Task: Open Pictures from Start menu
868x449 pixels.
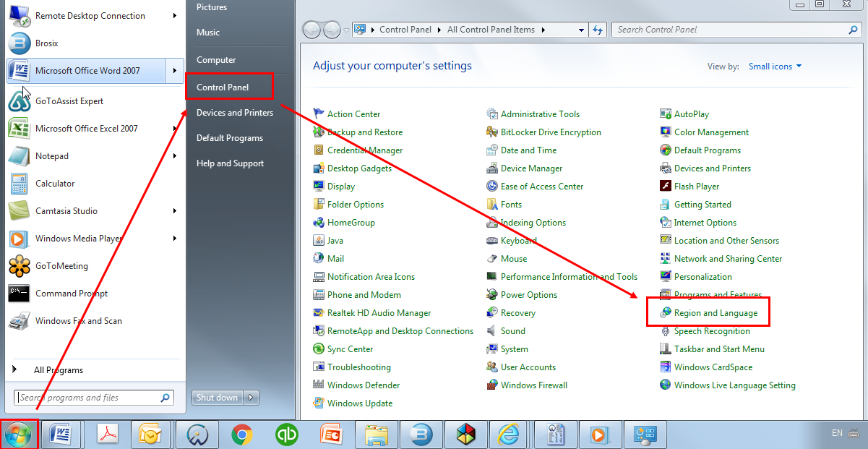Action: click(212, 7)
